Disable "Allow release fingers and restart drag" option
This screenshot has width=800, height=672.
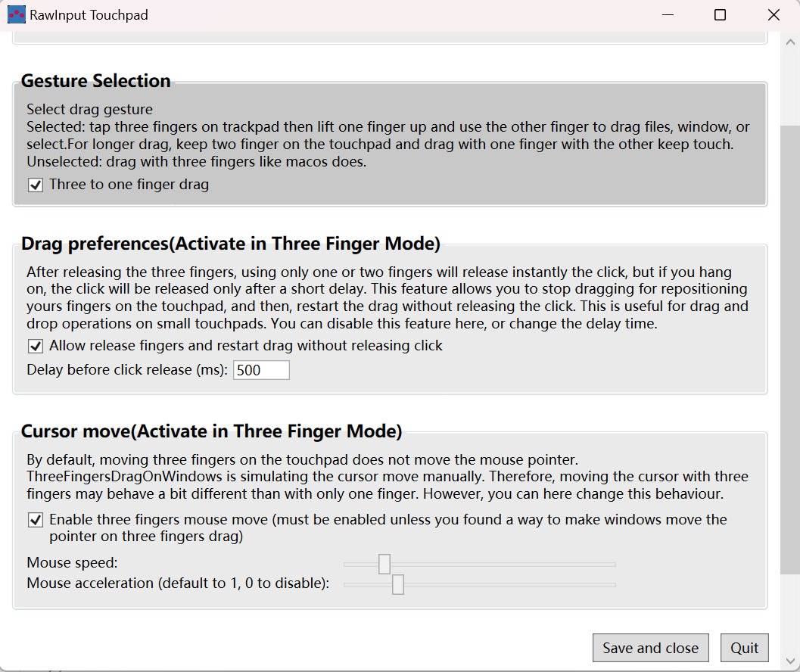[34, 347]
